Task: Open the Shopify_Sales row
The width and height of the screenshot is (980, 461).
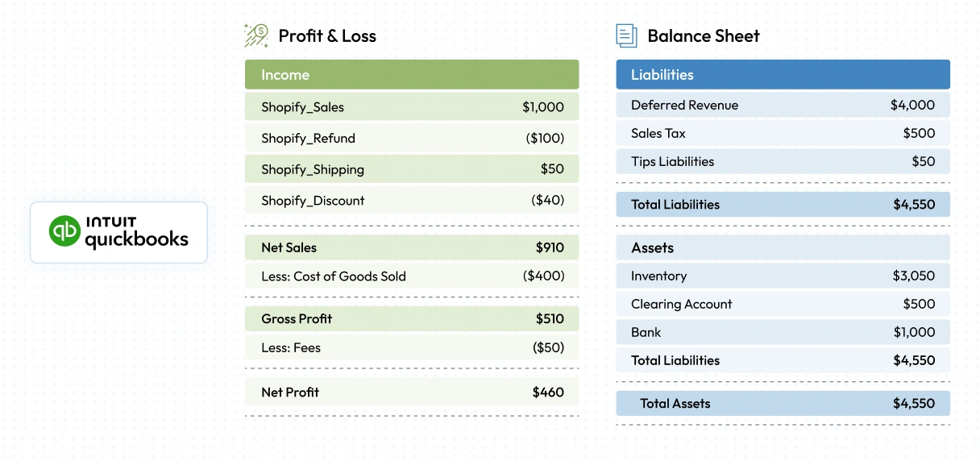Action: tap(411, 106)
